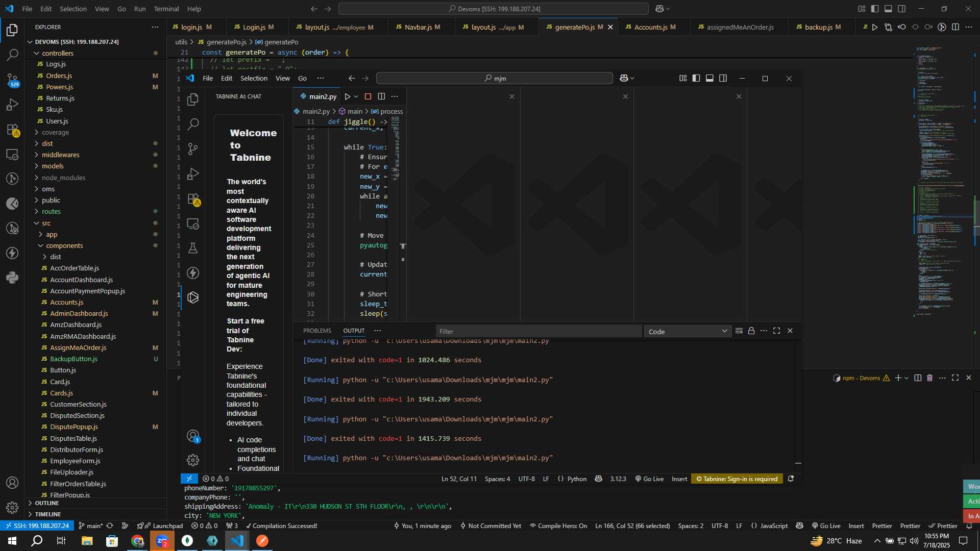980x551 pixels.
Task: Open Chrome from the Windows taskbar
Action: (x=137, y=541)
